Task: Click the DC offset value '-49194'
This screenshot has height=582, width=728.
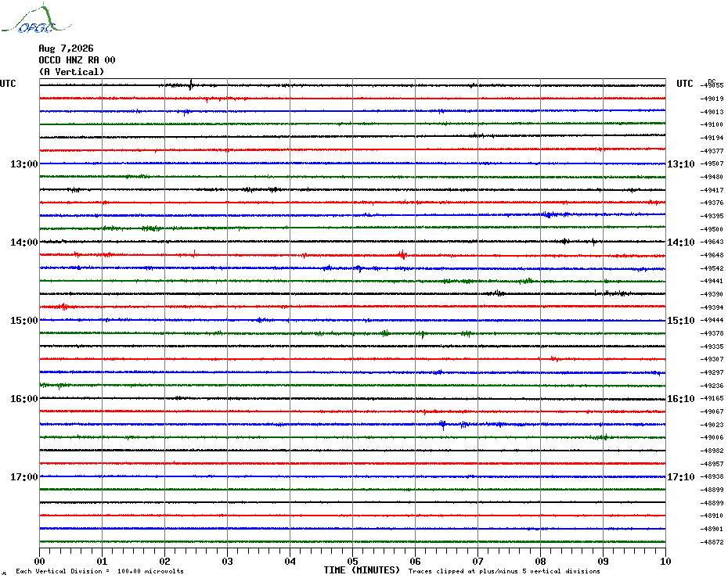Action: [x=712, y=138]
